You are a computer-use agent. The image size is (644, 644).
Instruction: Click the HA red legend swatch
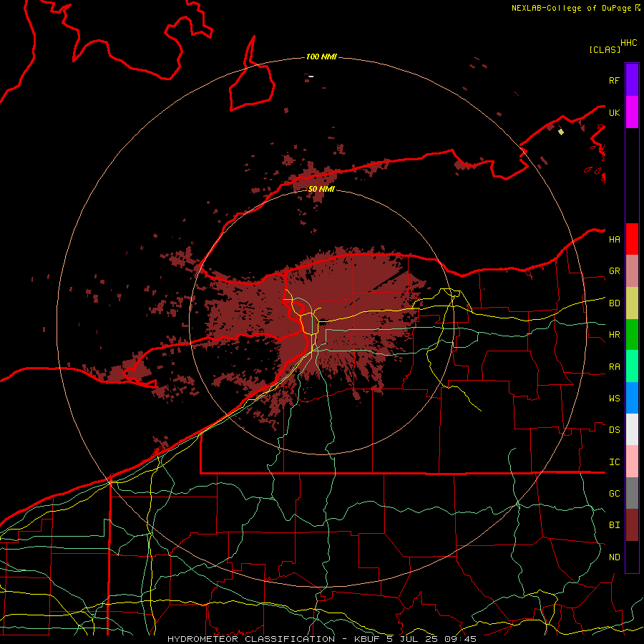pos(632,239)
